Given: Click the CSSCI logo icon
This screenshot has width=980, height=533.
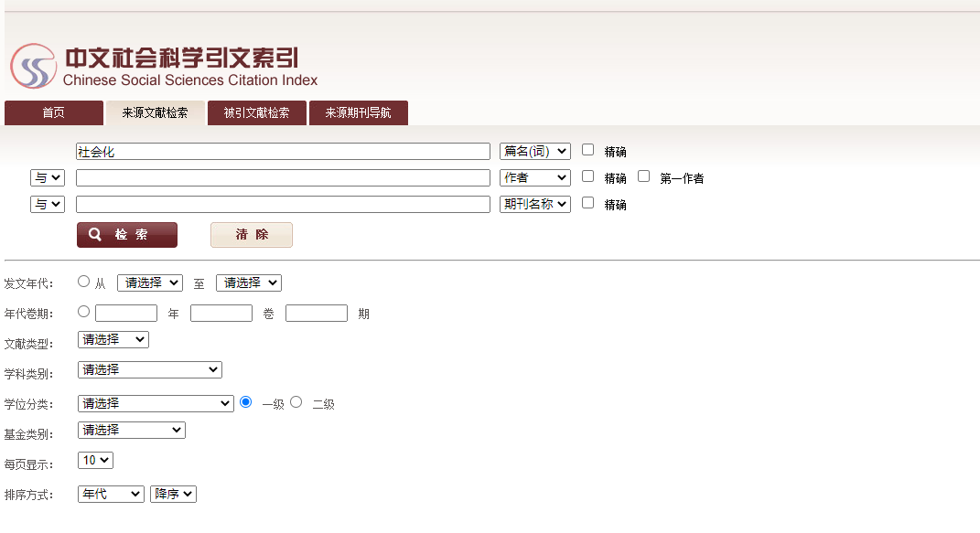Looking at the screenshot, I should (x=34, y=66).
